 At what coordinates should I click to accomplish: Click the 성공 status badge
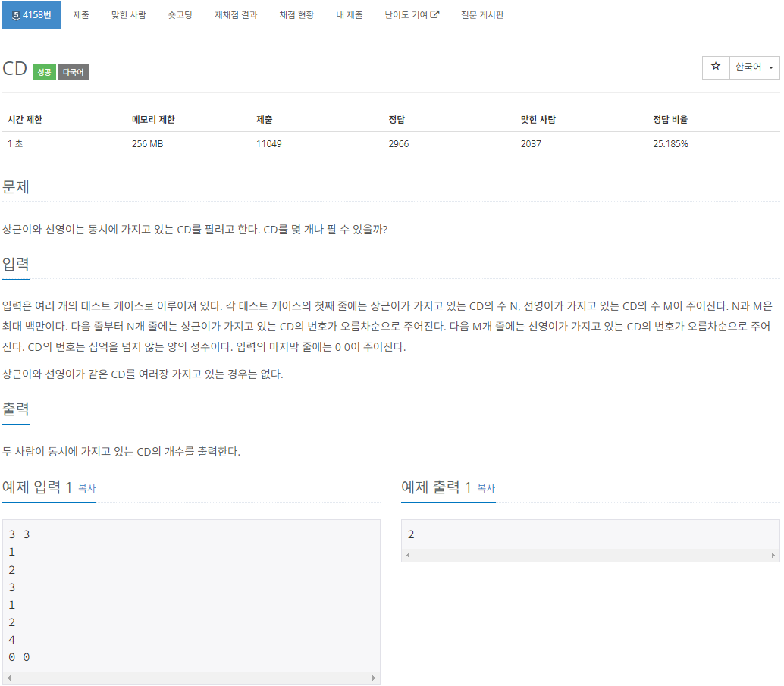click(x=43, y=71)
